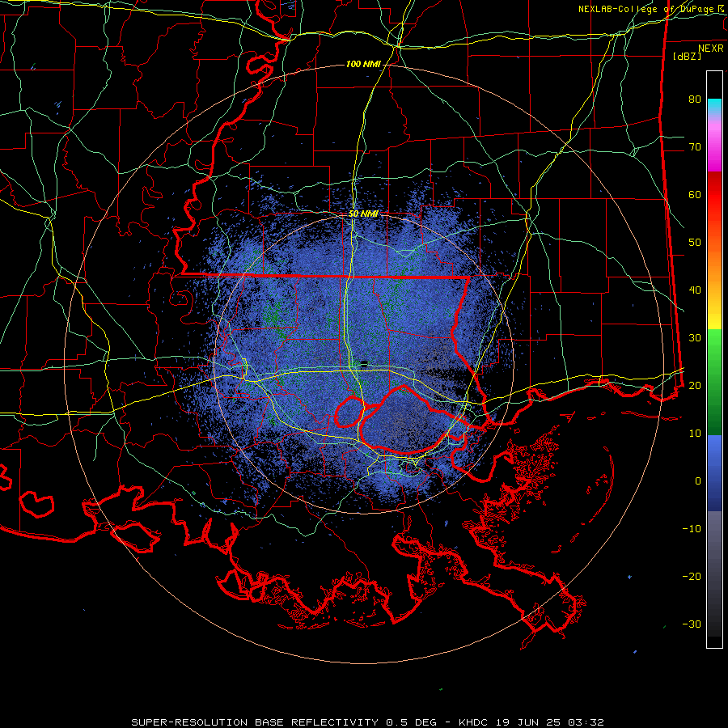Select the 50 value on dBZ scale

click(x=695, y=243)
